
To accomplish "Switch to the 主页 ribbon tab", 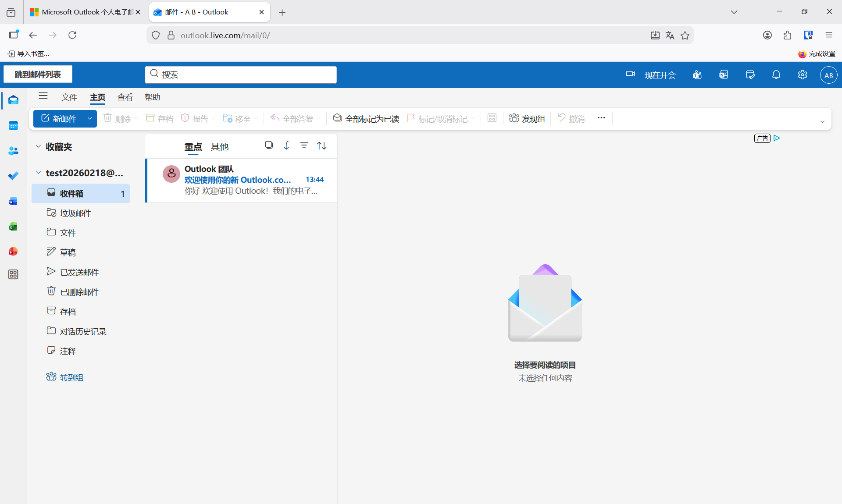I will (x=98, y=97).
